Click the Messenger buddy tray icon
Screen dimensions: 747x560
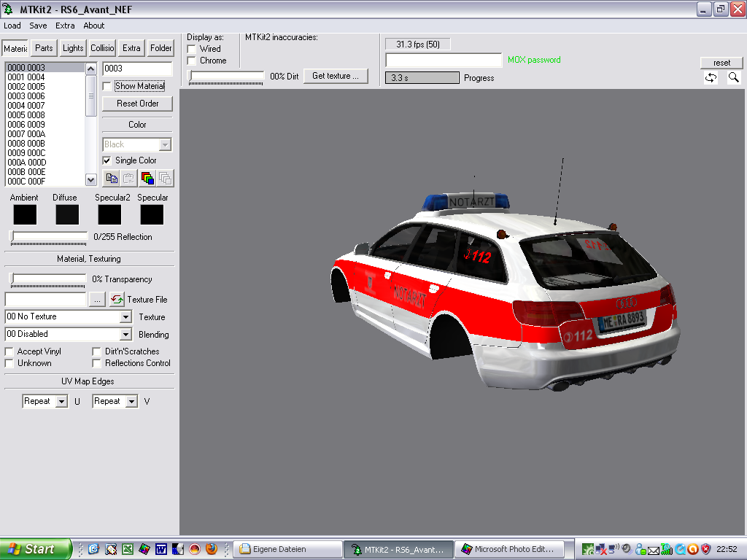(x=640, y=550)
